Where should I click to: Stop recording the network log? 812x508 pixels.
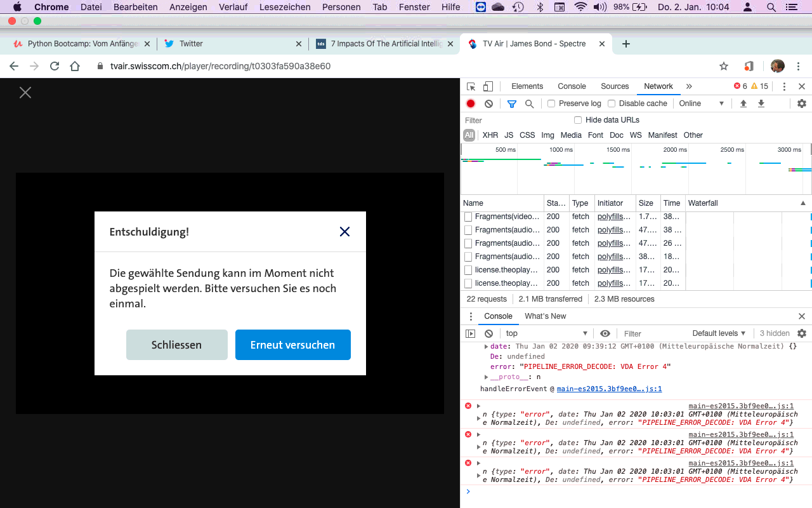[x=471, y=104]
